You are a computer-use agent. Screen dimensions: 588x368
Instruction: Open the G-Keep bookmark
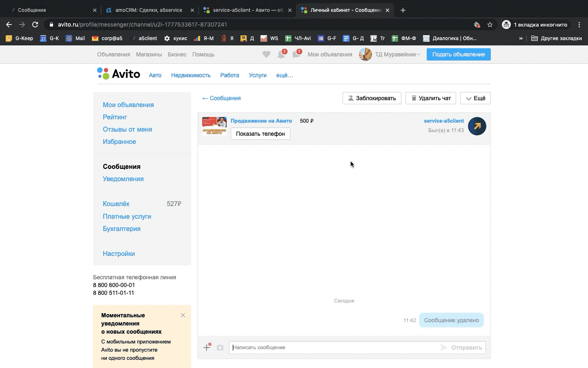20,38
